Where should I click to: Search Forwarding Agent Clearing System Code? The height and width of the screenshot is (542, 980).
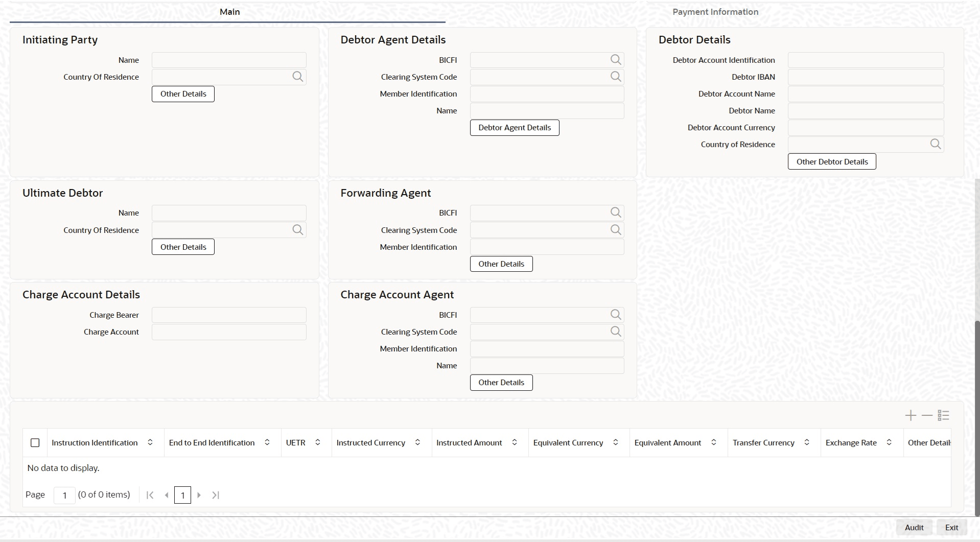click(616, 230)
